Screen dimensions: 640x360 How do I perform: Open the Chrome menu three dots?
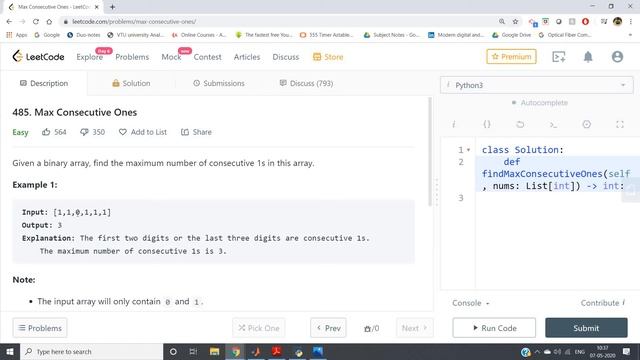(631, 22)
